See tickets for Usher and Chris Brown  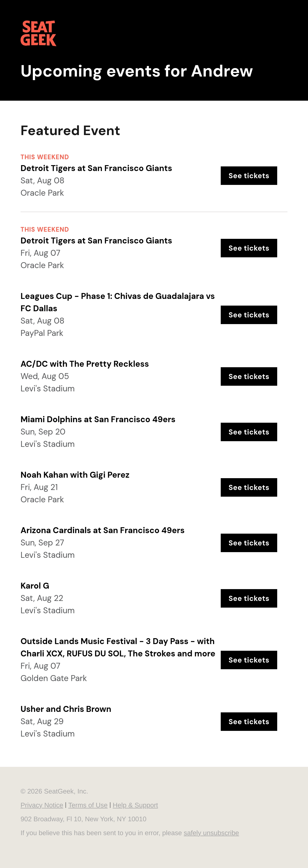(x=249, y=721)
